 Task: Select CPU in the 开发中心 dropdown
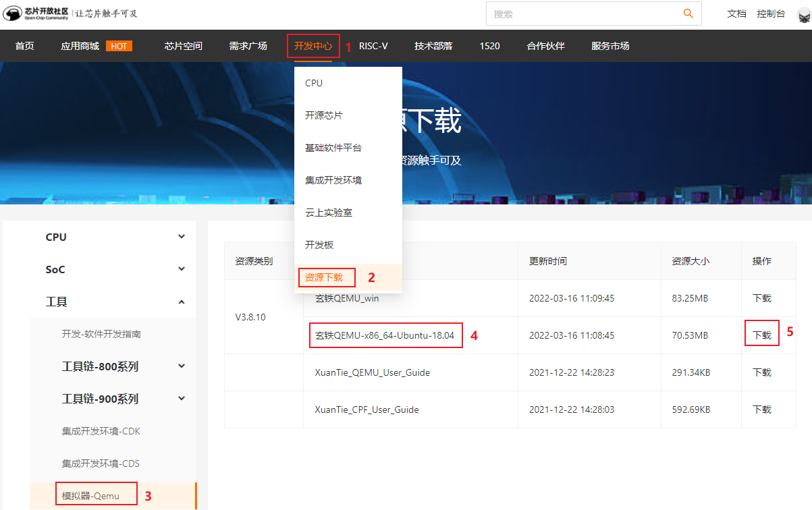point(348,83)
